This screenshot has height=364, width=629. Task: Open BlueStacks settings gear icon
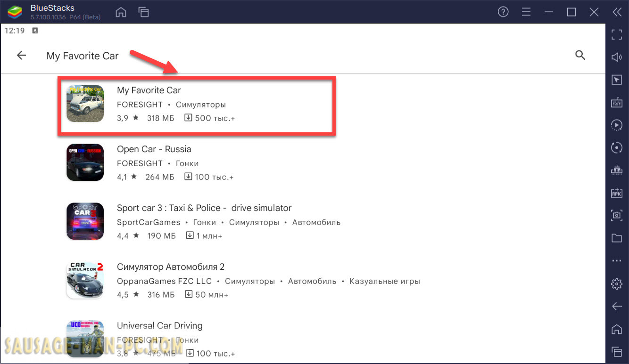[617, 283]
